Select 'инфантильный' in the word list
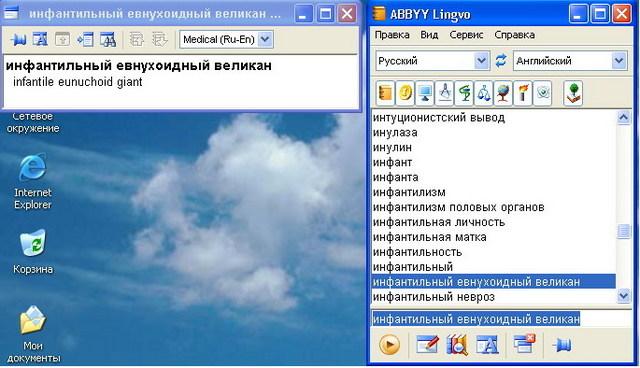 pos(493,267)
